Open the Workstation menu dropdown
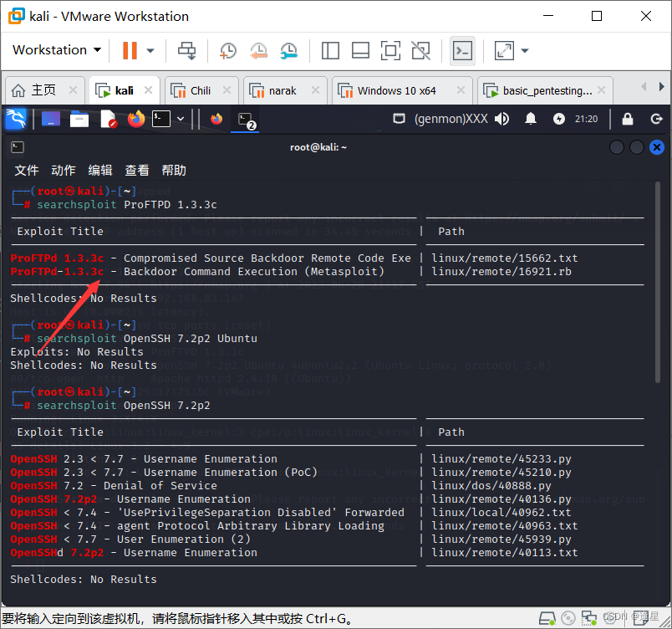This screenshot has width=672, height=629. [x=57, y=50]
